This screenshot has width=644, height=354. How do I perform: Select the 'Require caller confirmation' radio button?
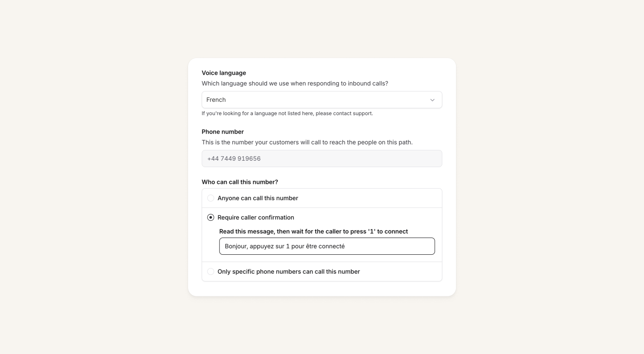point(211,217)
